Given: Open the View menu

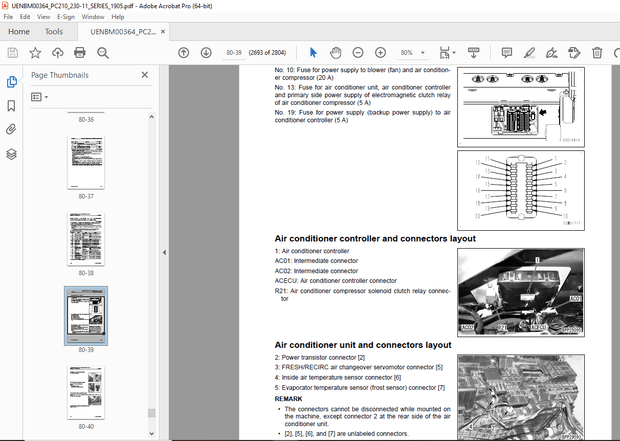Looking at the screenshot, I should pos(43,17).
